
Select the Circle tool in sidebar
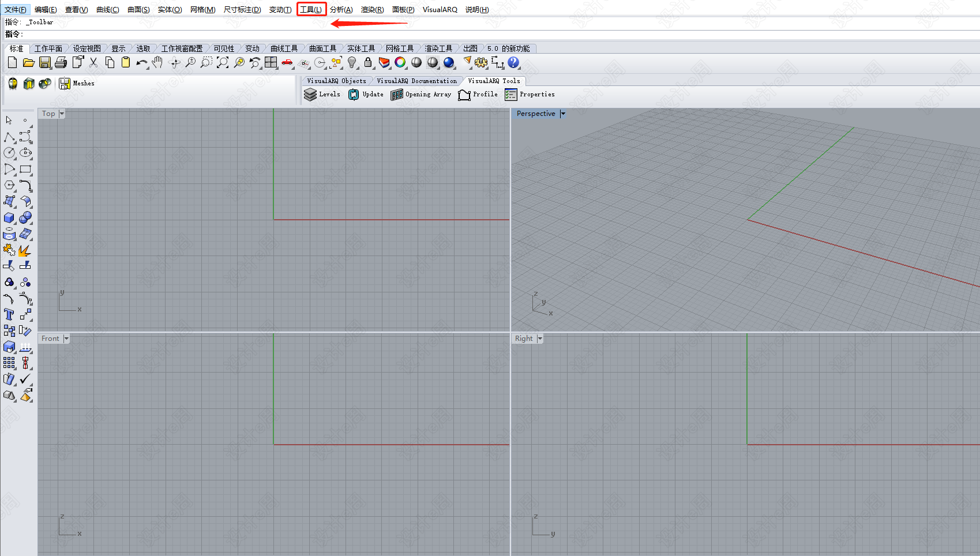click(x=9, y=153)
